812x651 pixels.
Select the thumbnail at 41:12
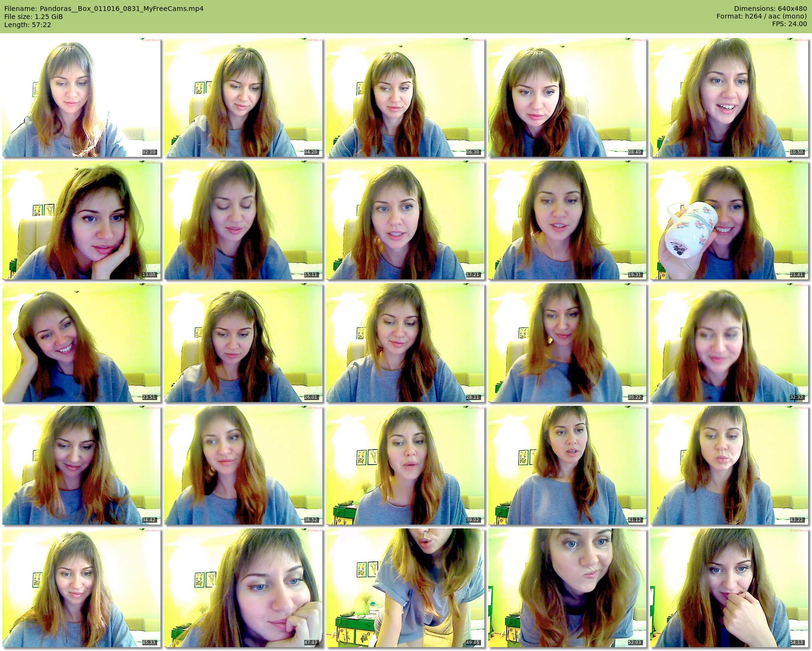tap(567, 465)
